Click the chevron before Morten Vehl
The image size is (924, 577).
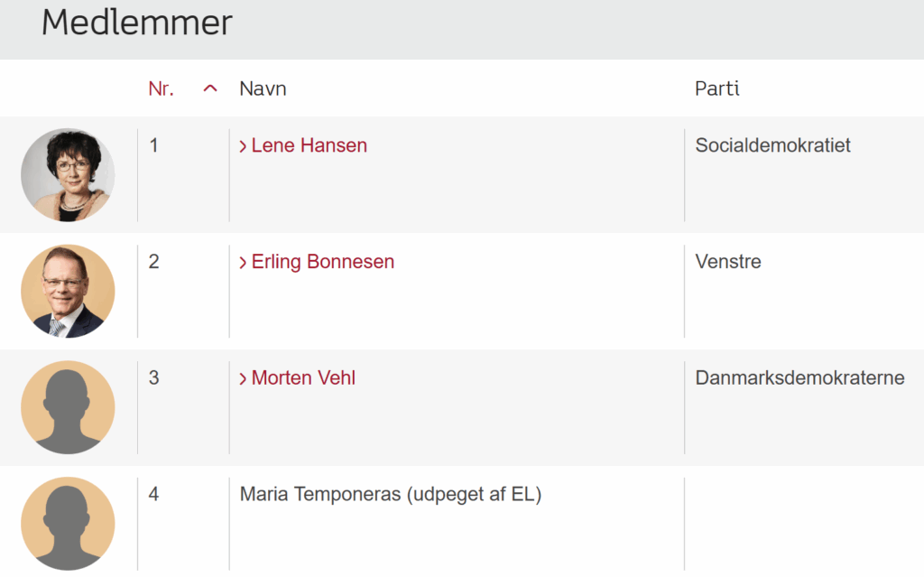pos(243,379)
